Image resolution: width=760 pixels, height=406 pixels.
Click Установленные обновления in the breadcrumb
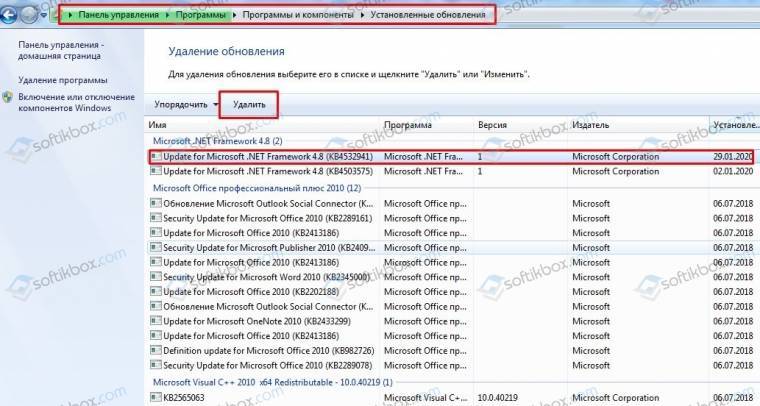point(428,15)
